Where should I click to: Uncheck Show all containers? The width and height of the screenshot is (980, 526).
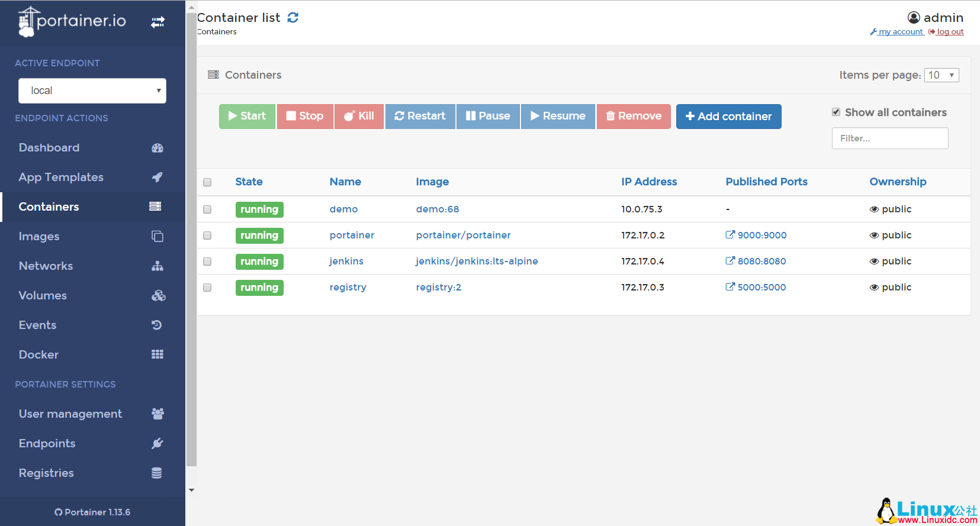coord(836,112)
